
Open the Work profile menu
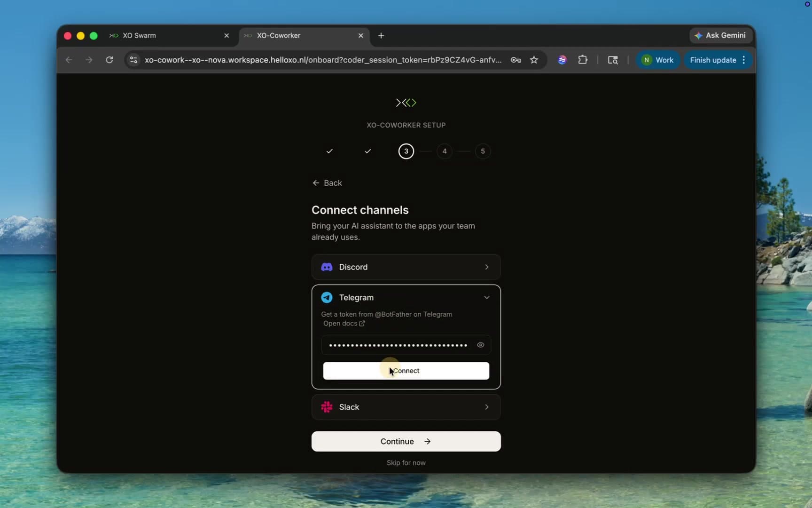tap(658, 60)
